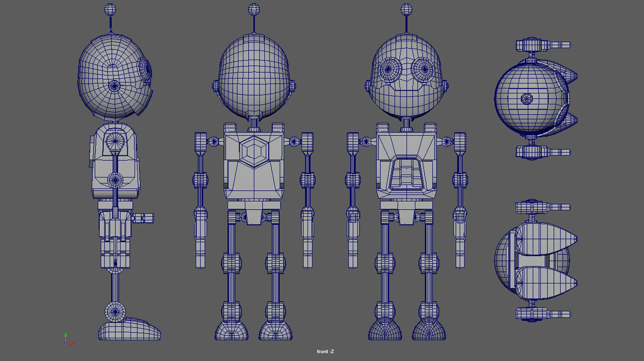Click the front -Z view label

pyautogui.click(x=326, y=351)
